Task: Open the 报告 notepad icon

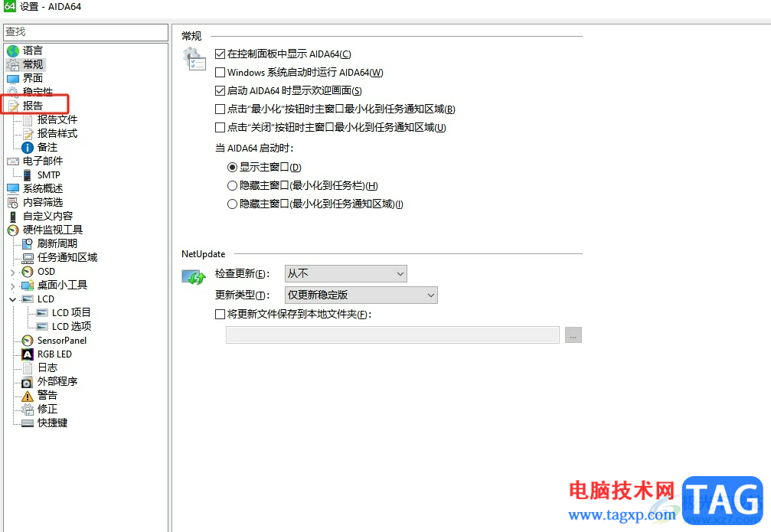Action: (x=13, y=106)
